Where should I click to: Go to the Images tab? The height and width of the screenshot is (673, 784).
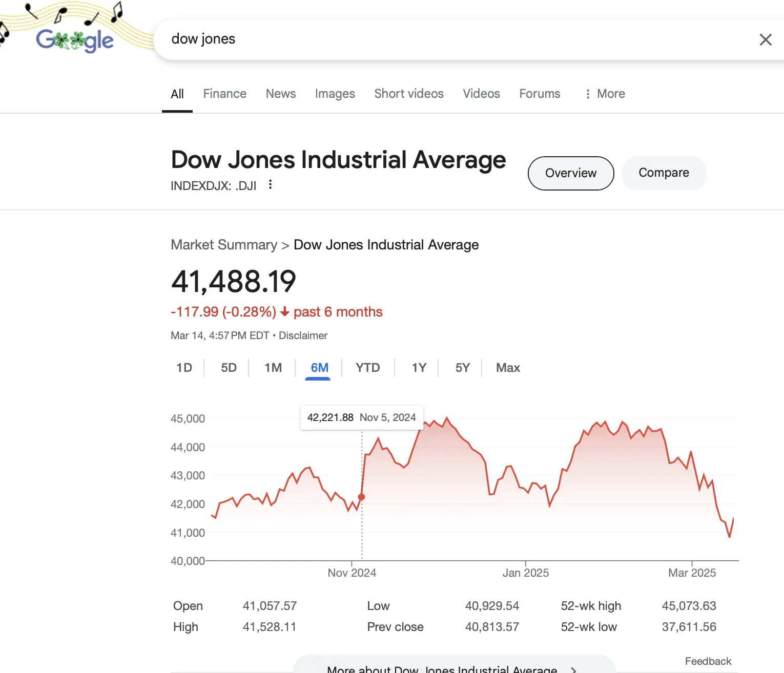point(335,94)
